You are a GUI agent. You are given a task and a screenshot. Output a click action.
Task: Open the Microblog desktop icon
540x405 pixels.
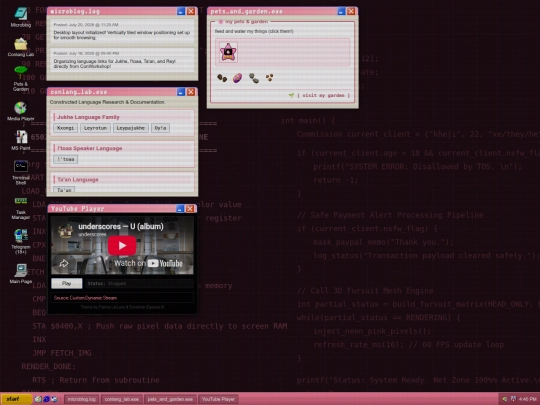21,17
